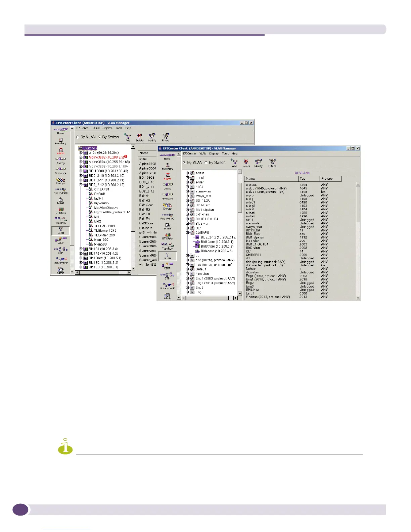Open the Tools menu in the front window
Viewport: 411px width, 532px height.
pyautogui.click(x=225, y=153)
